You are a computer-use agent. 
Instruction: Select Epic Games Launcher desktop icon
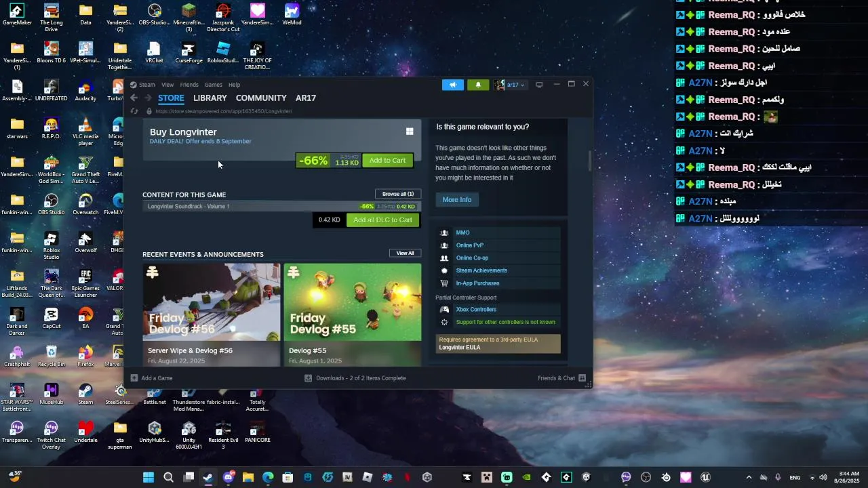pyautogui.click(x=85, y=284)
